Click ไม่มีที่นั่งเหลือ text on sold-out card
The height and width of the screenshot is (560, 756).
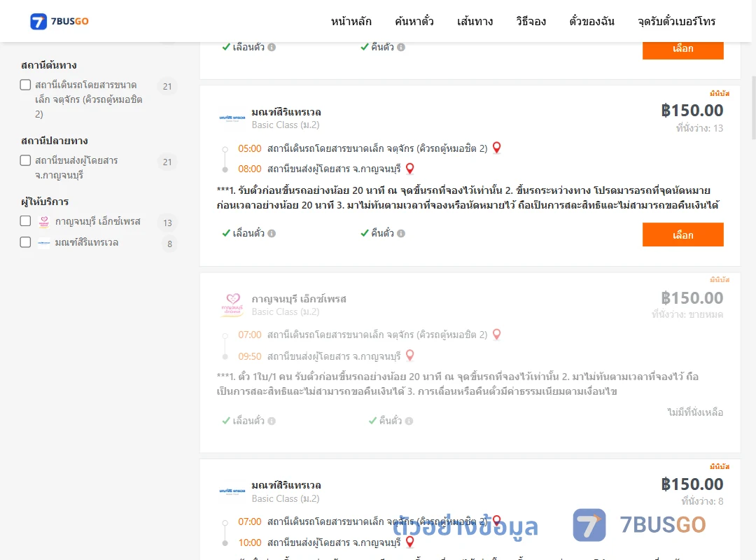pyautogui.click(x=695, y=412)
